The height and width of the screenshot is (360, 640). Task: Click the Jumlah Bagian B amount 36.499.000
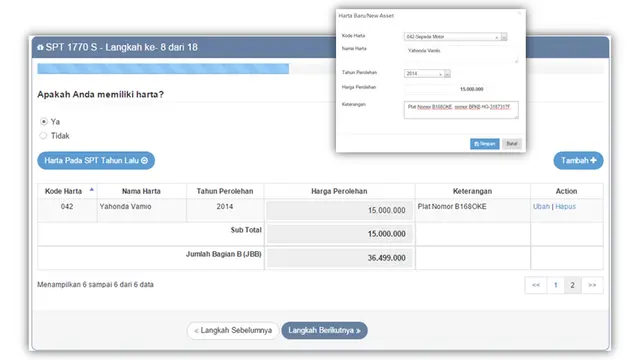tap(339, 258)
